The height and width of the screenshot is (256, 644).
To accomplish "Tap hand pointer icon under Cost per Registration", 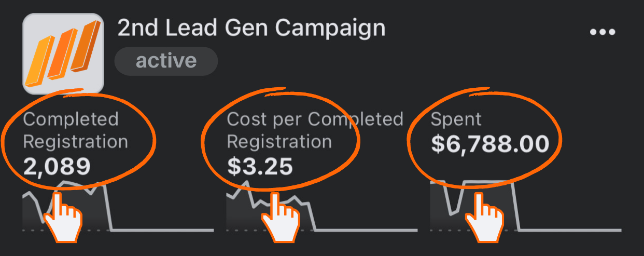I will pos(281,218).
